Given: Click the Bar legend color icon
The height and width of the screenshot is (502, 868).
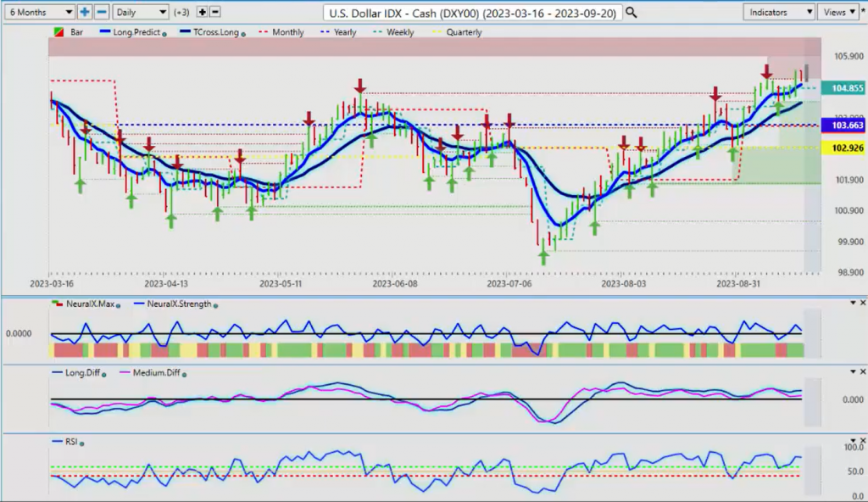Looking at the screenshot, I should click(x=58, y=32).
